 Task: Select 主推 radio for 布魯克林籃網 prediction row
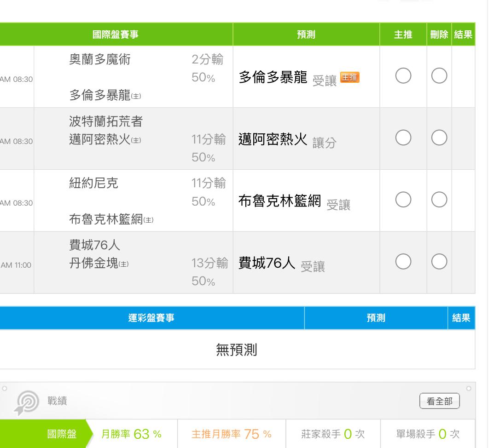[x=403, y=200]
